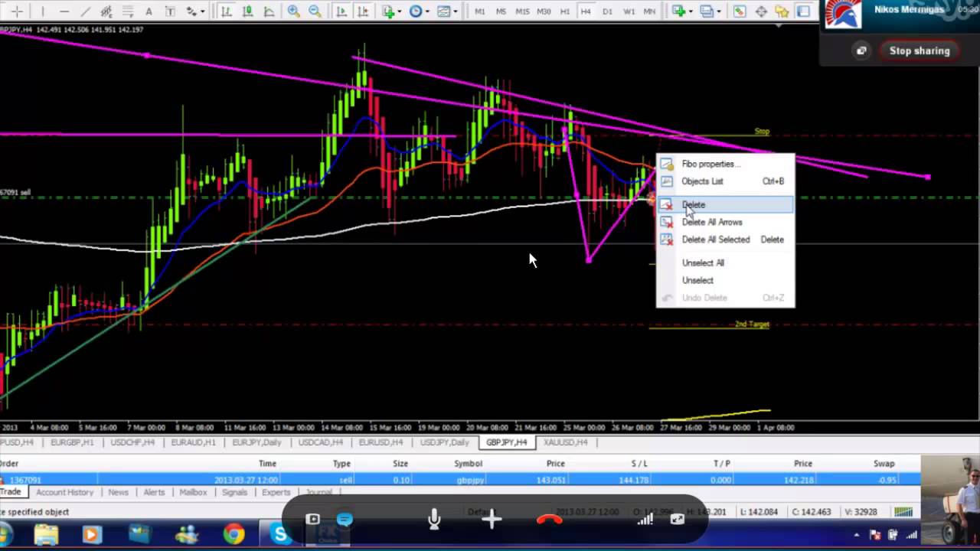Select the text label 'T' tool
The height and width of the screenshot is (551, 980).
click(169, 11)
